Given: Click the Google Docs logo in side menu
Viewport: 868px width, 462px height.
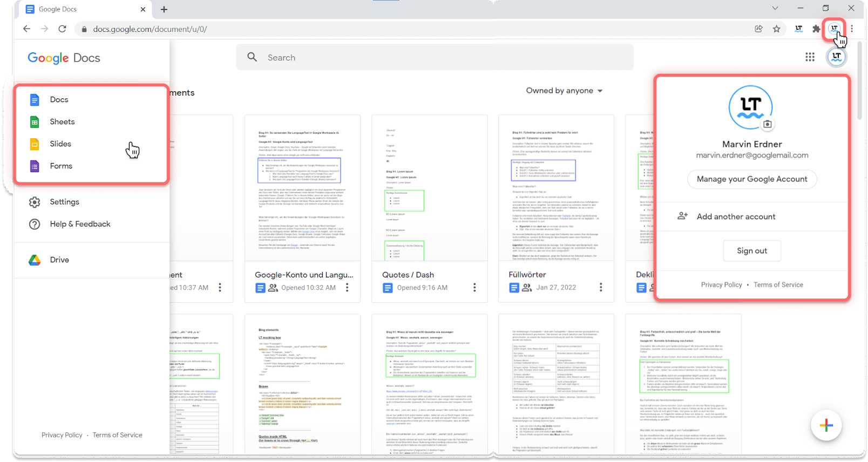Looking at the screenshot, I should click(64, 58).
